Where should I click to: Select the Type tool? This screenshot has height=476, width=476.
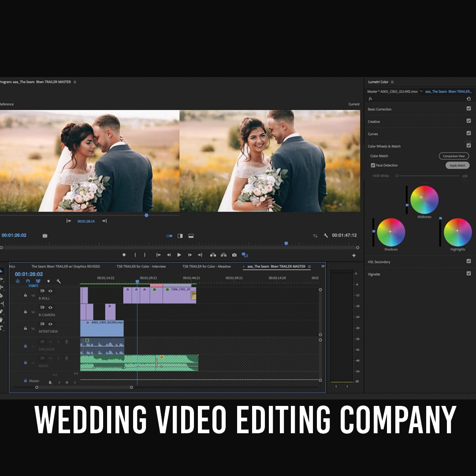click(1, 328)
